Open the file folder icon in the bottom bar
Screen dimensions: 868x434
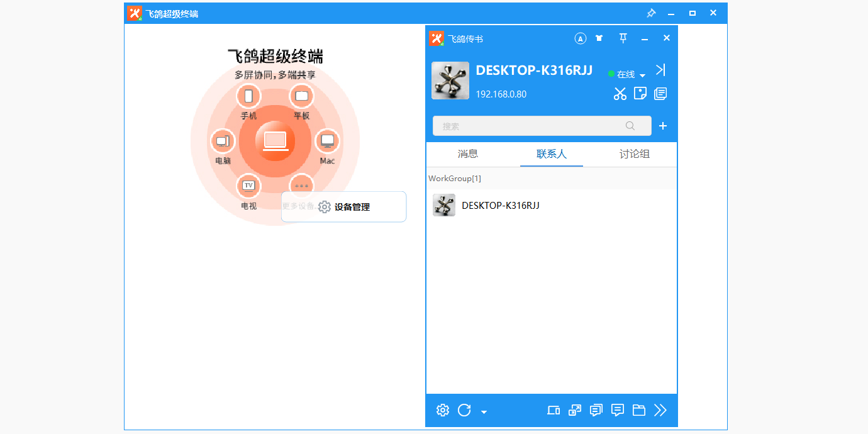coord(639,410)
